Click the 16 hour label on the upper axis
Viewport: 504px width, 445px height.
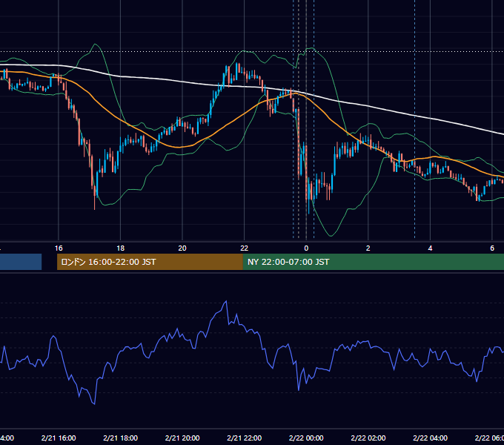point(59,248)
